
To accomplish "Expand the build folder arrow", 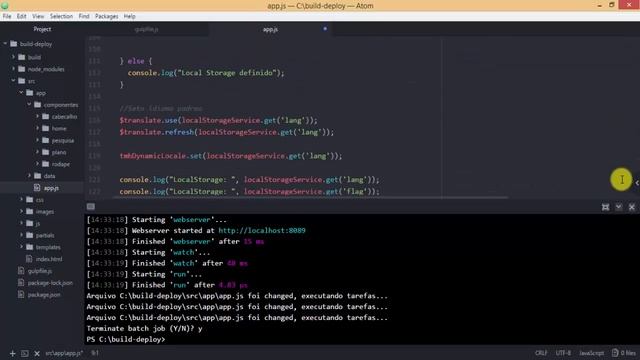I will tap(13, 57).
